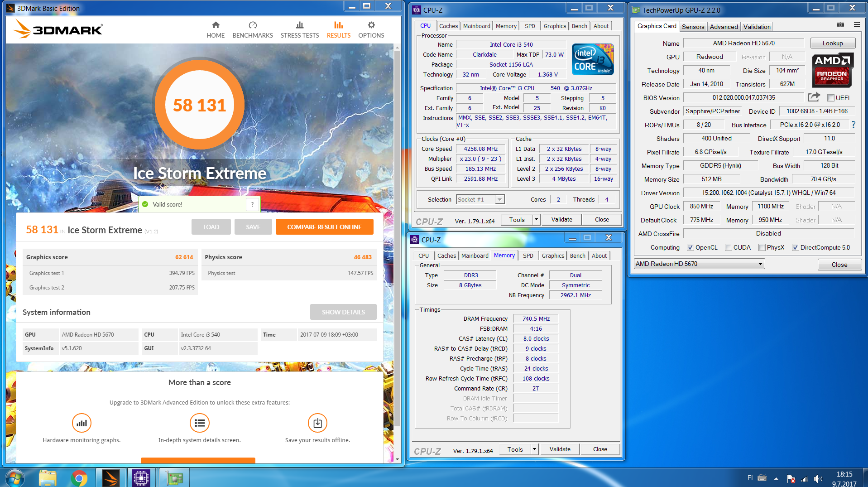Viewport: 868px width, 487px height.
Task: Switch to Sensors tab in GPU-Z
Action: click(x=693, y=27)
